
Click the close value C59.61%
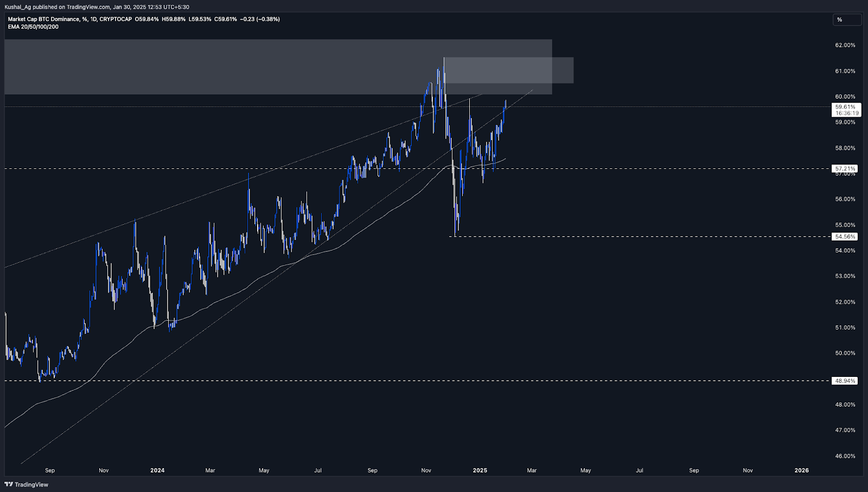coord(226,19)
